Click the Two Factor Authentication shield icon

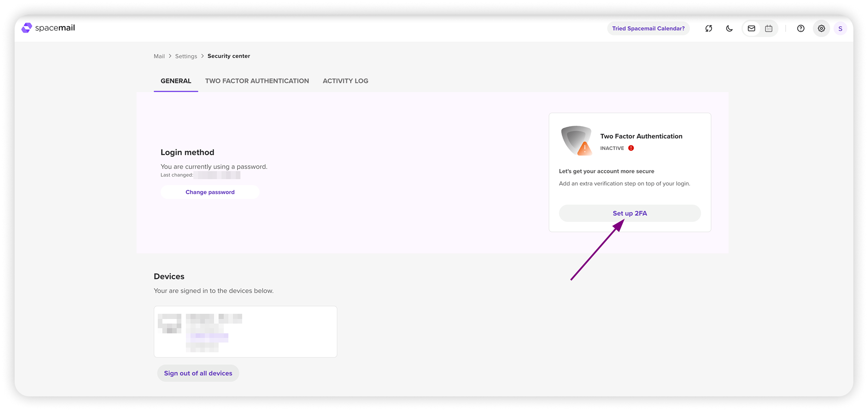(x=577, y=141)
